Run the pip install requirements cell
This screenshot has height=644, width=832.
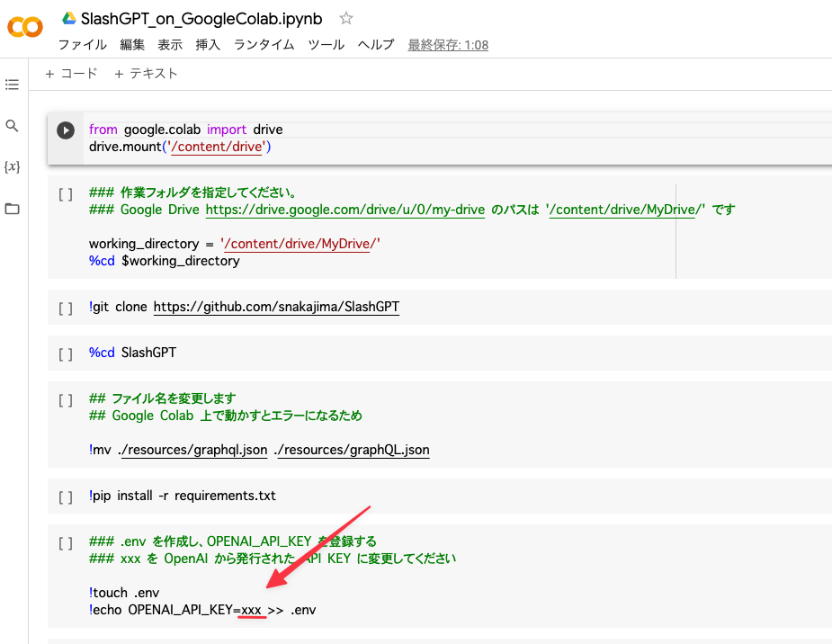point(66,496)
